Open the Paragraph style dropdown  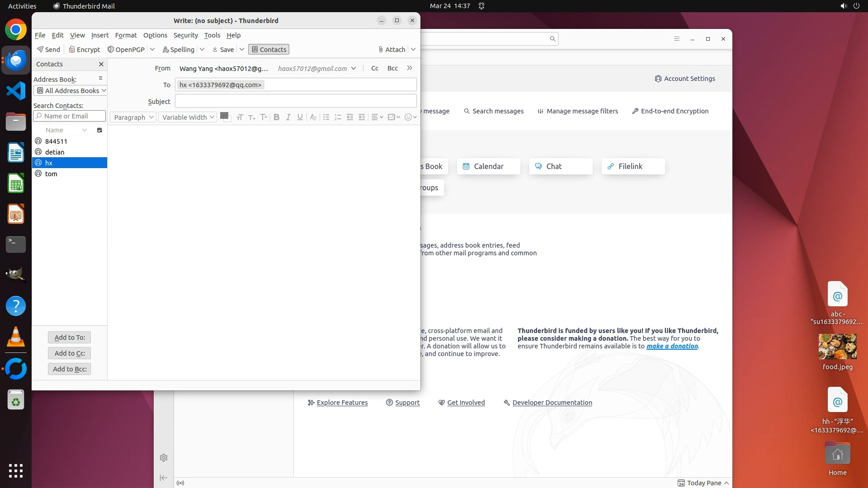coord(133,117)
